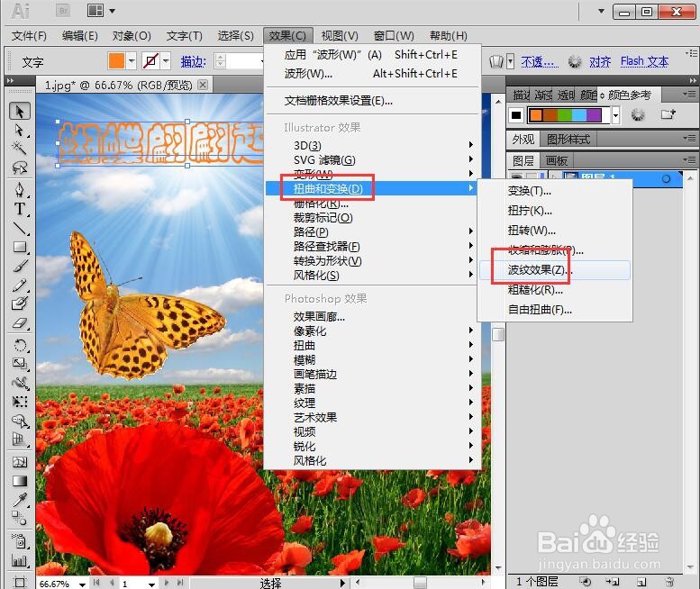Open the fill color dropdown arrow
Screen dimensions: 700x589
pos(132,61)
